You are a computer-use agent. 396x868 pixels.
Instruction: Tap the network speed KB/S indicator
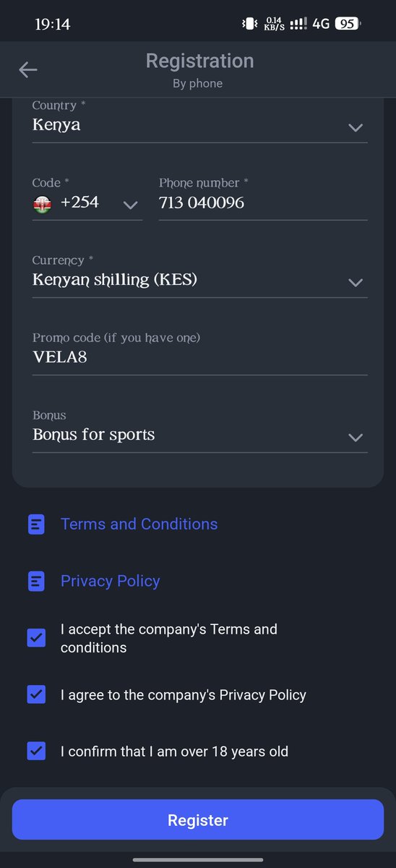click(x=275, y=24)
